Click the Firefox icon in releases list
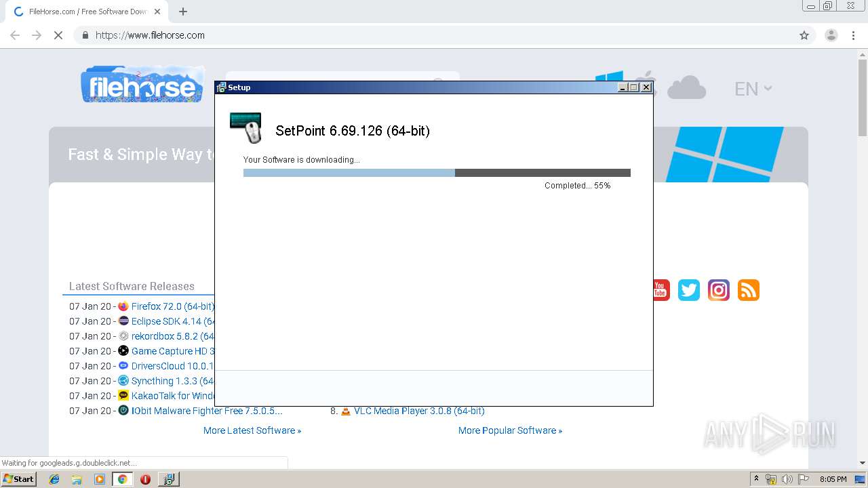Screen dimensions: 868x488 pos(123,306)
